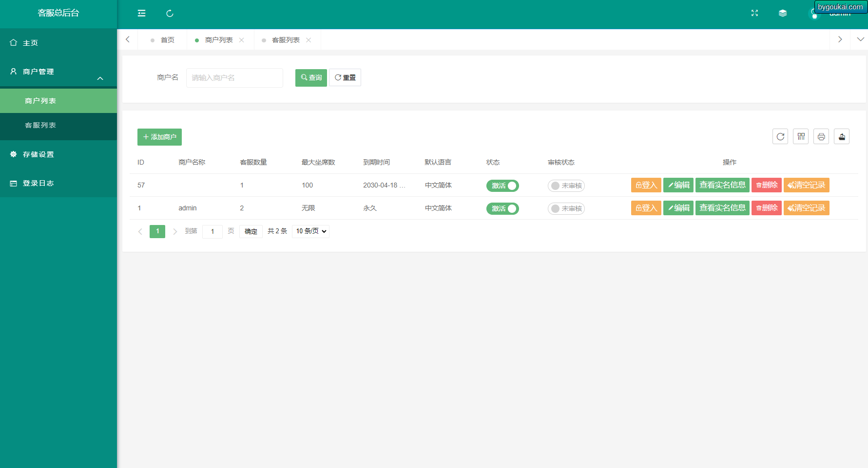Collapse the sidebar with the menu icon
The height and width of the screenshot is (468, 868).
point(142,13)
